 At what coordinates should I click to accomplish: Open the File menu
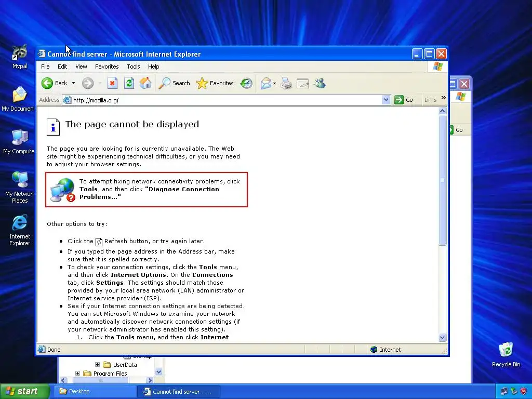45,66
